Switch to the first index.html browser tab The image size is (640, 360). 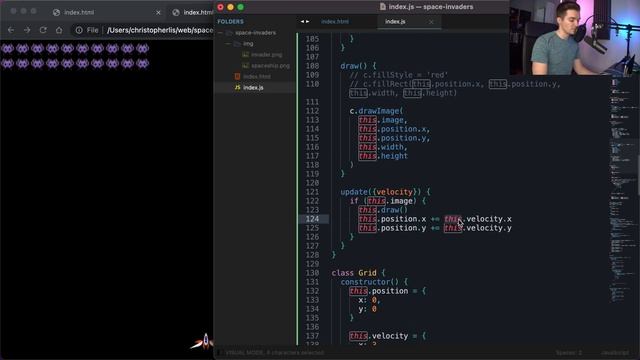[x=79, y=13]
